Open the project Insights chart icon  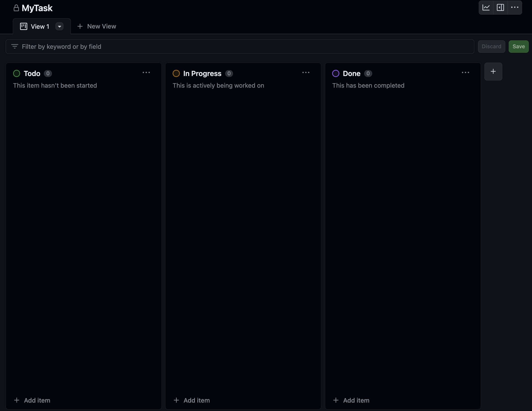click(x=486, y=7)
